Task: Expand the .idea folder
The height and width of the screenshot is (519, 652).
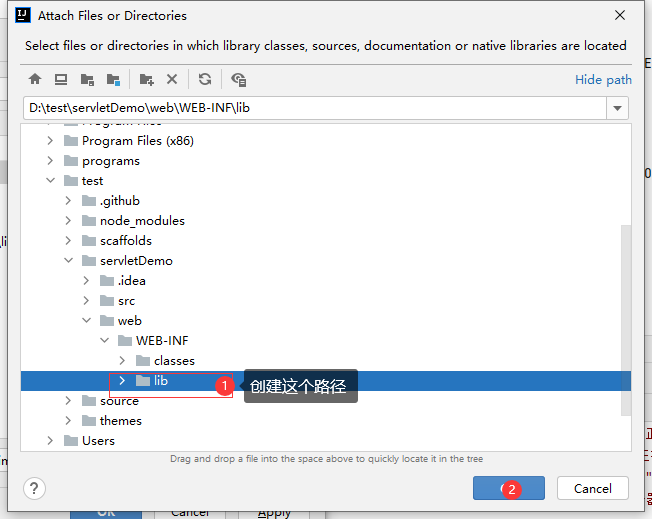Action: 86,280
